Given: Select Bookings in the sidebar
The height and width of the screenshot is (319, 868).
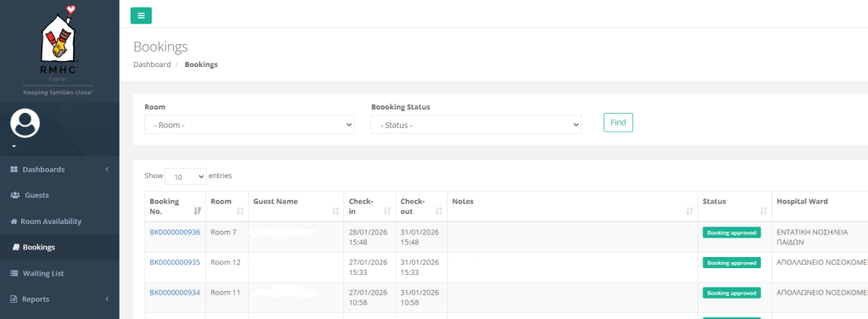Looking at the screenshot, I should pyautogui.click(x=59, y=248).
